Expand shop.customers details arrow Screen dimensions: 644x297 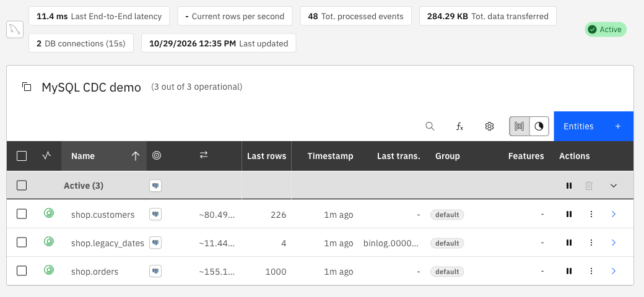pos(614,214)
